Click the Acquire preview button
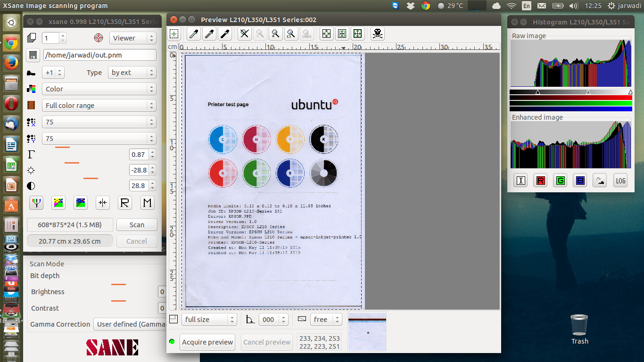Image resolution: width=644 pixels, height=362 pixels. [207, 342]
